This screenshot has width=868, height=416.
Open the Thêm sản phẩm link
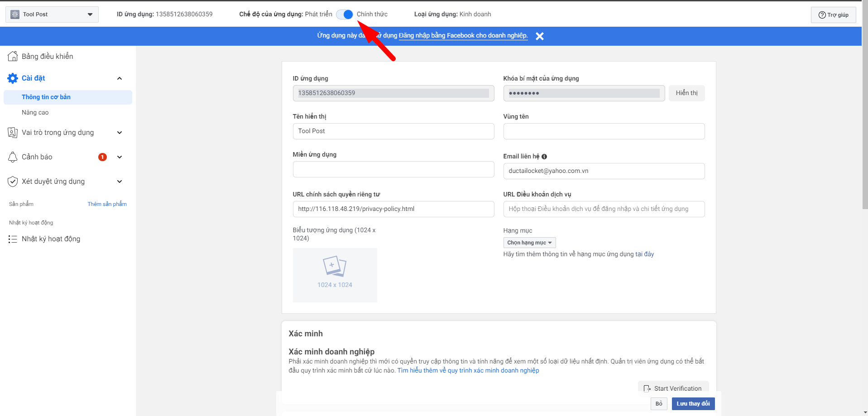click(107, 204)
